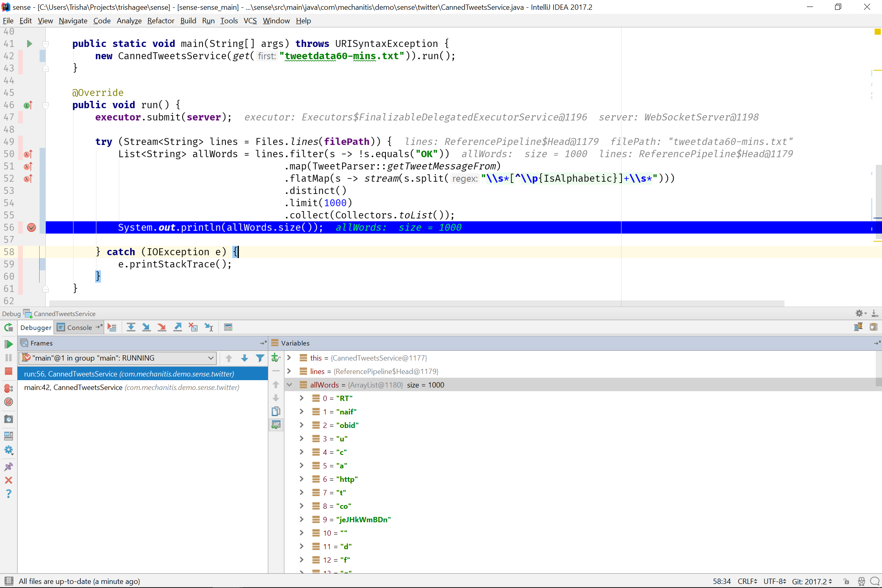Expand list element 9 = "jeJHkWmBDn"
Screen dimensions: 882x588
point(301,519)
